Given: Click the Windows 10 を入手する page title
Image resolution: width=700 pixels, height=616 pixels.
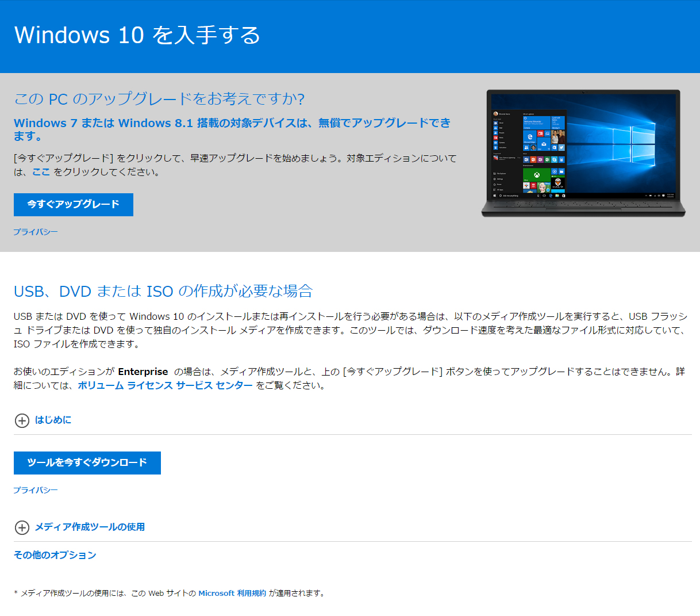Looking at the screenshot, I should (x=137, y=35).
